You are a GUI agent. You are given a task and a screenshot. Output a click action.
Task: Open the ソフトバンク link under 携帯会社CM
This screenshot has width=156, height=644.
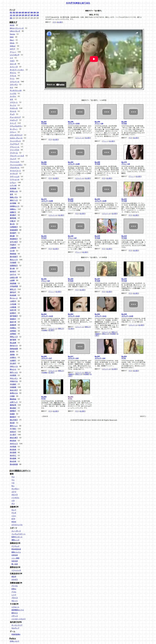16,570
